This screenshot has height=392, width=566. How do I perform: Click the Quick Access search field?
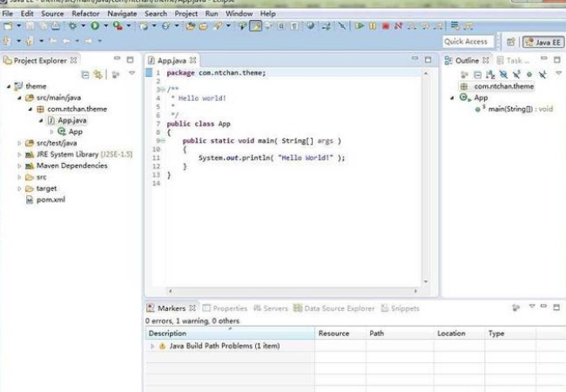(466, 41)
